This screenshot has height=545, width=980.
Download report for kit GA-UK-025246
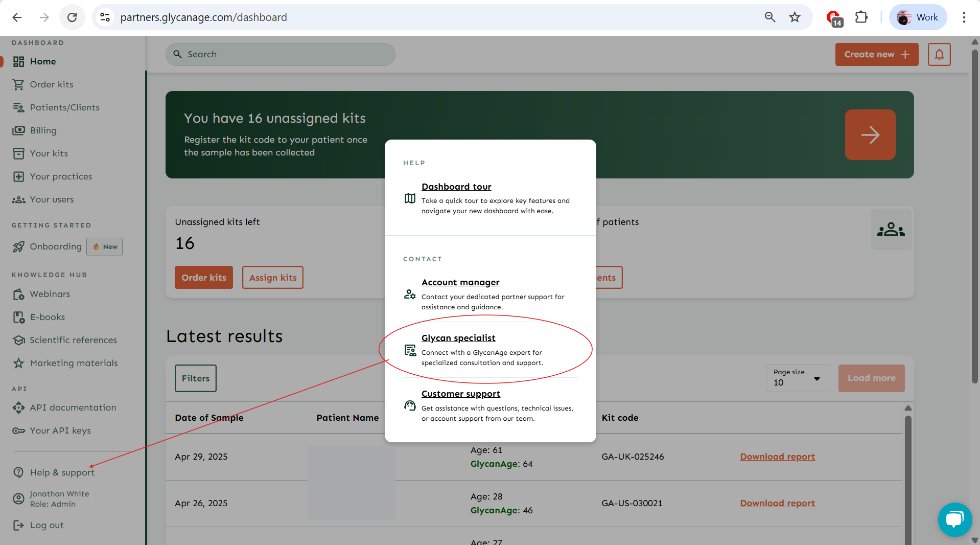pyautogui.click(x=777, y=457)
